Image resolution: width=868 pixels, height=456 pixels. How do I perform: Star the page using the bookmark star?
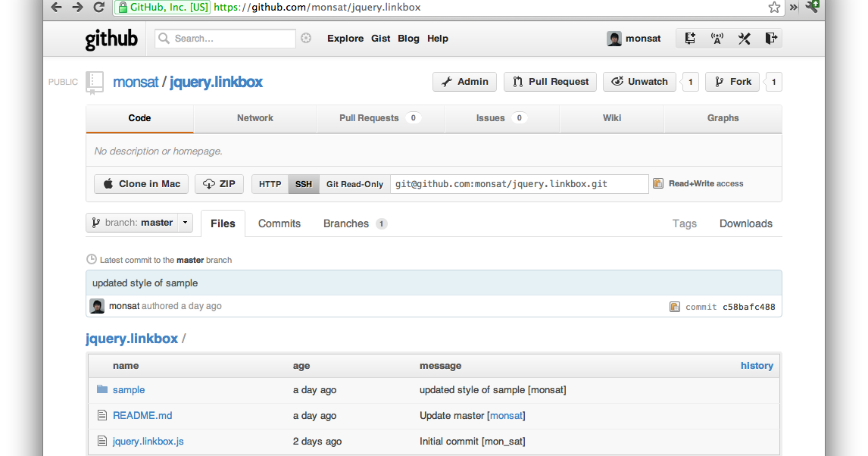(x=774, y=8)
